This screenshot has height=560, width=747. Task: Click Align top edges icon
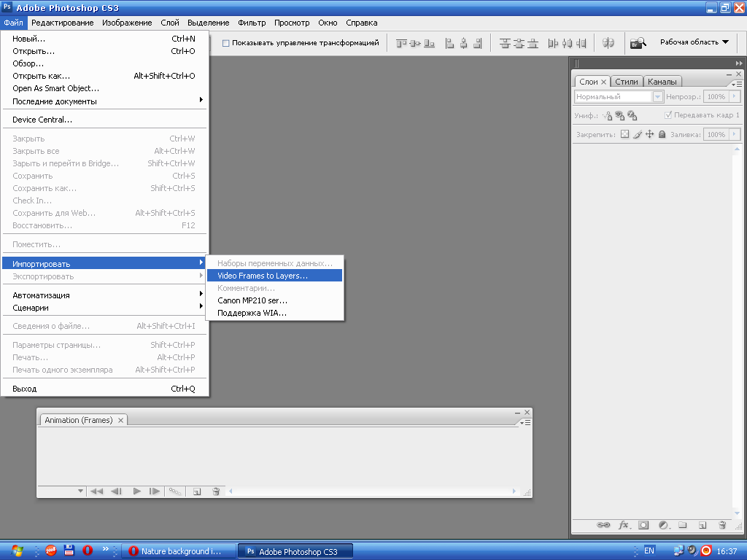(x=402, y=43)
